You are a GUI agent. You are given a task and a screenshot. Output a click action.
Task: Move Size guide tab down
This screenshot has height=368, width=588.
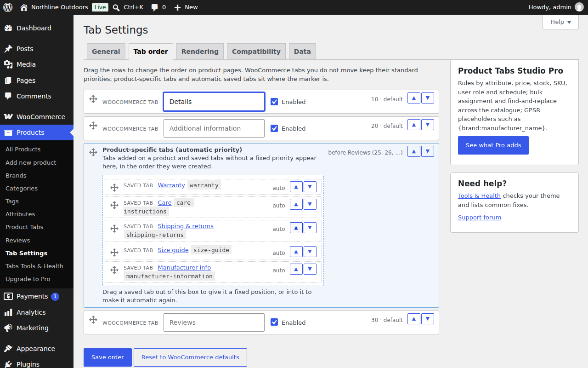pos(310,252)
